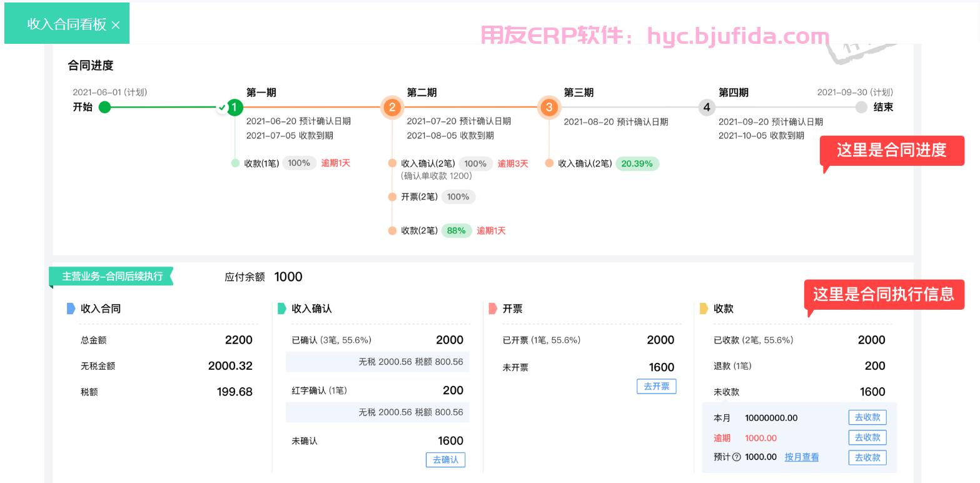This screenshot has width=980, height=483.
Task: Click the 逾期1天 label beside 88%
Action: pyautogui.click(x=491, y=231)
